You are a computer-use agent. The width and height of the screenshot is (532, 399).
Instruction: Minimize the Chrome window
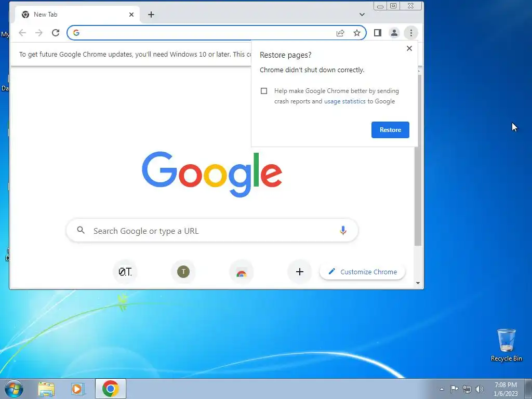tap(380, 6)
